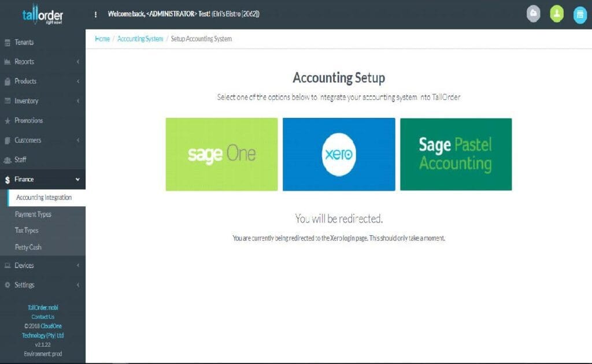
Task: Click the Devices sidebar label
Action: tap(24, 265)
